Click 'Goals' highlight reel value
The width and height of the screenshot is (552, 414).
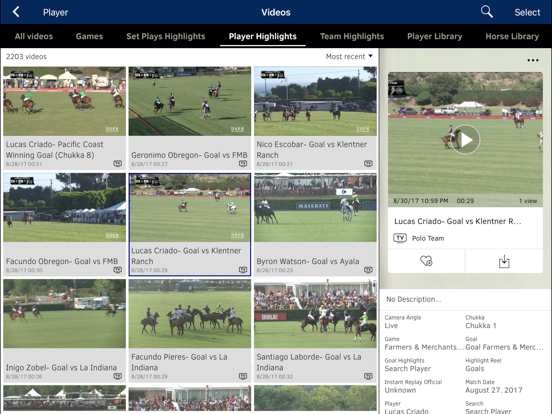[x=475, y=369]
